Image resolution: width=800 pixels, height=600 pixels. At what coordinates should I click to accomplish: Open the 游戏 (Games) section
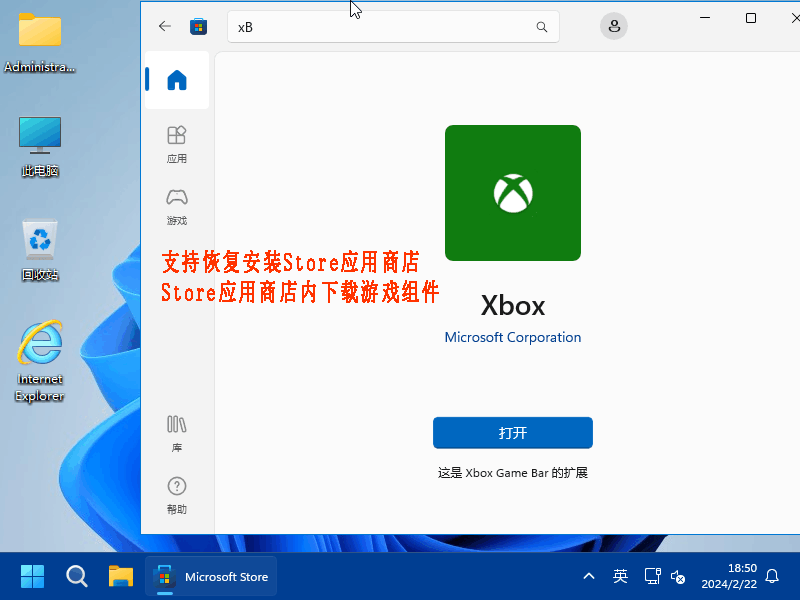[177, 207]
